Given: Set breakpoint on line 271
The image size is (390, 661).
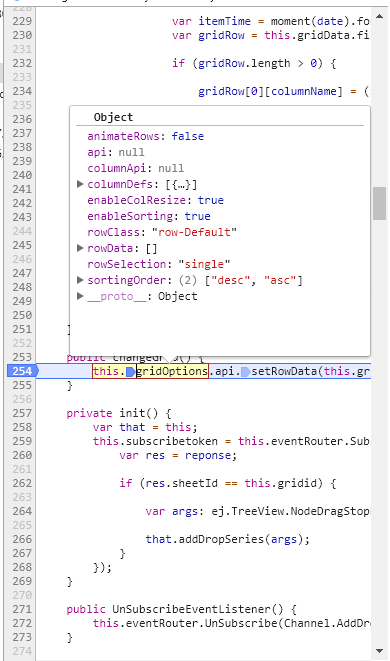Looking at the screenshot, I should [22, 609].
